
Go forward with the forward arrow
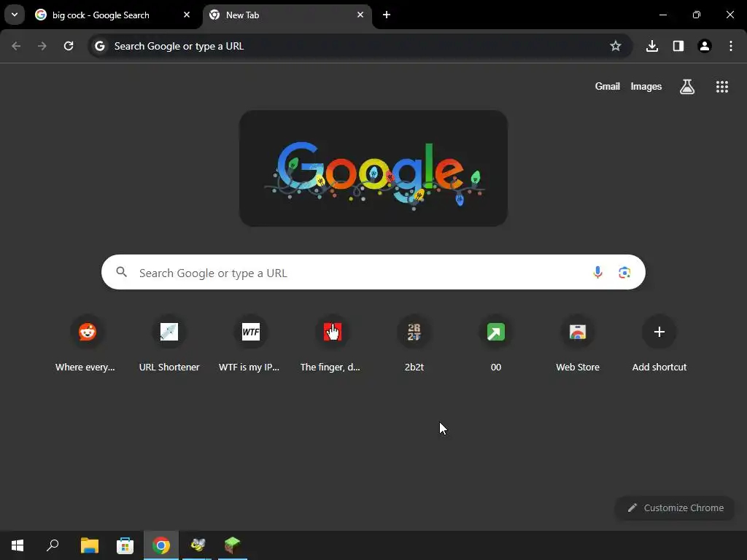pos(42,46)
